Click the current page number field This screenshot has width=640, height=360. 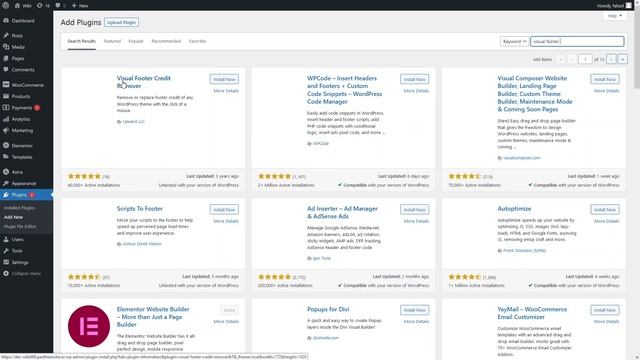[585, 60]
